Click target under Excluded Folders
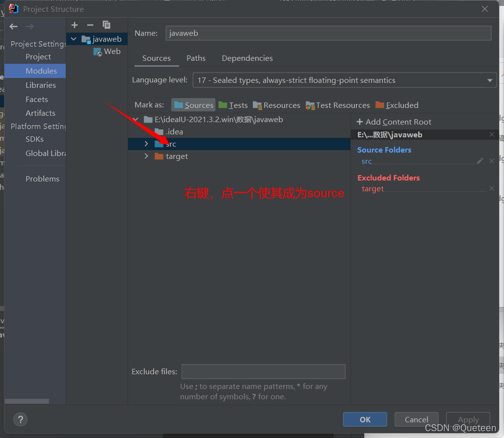 pyautogui.click(x=373, y=189)
